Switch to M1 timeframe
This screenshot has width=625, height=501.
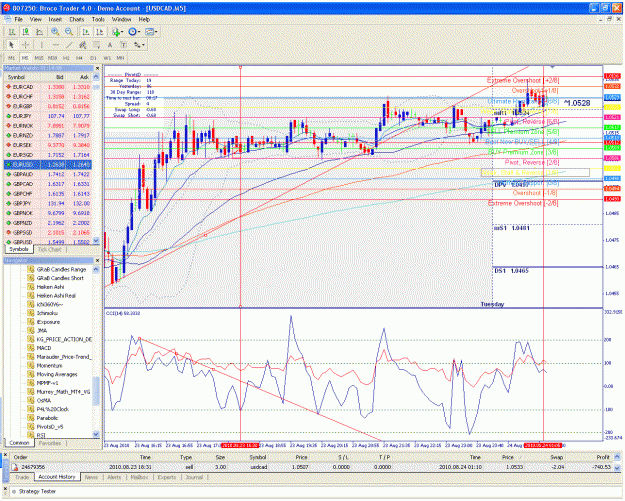coord(11,58)
